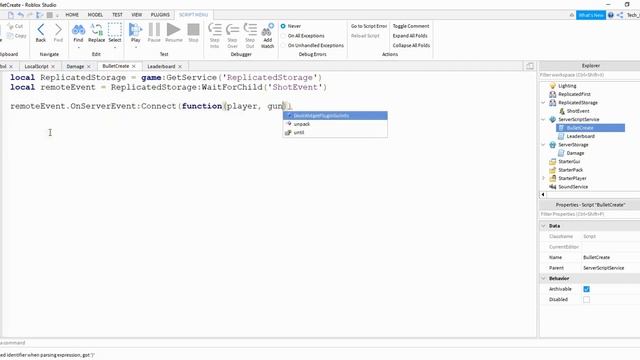This screenshot has height=360, width=640.
Task: Collapse the Behavior properties section
Action: pyautogui.click(x=543, y=278)
